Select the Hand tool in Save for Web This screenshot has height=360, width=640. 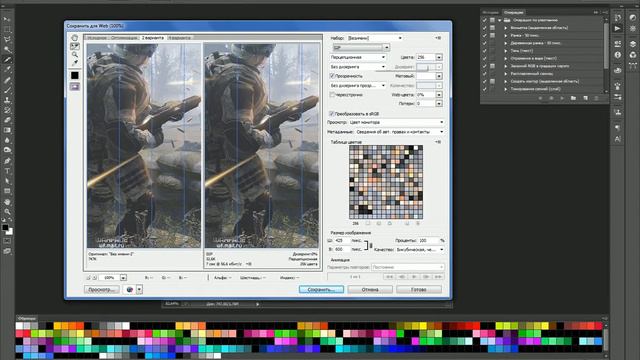click(x=75, y=38)
